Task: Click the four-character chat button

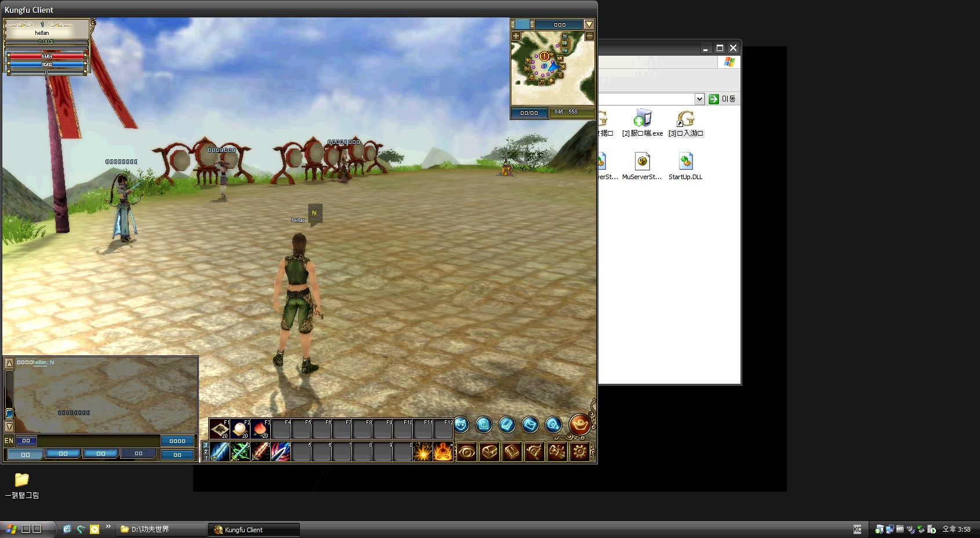Action: [177, 441]
